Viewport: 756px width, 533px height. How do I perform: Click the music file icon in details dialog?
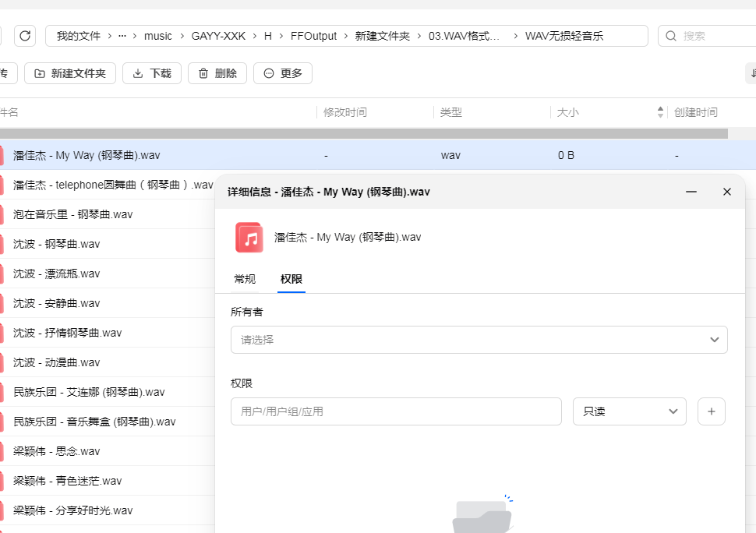click(249, 237)
